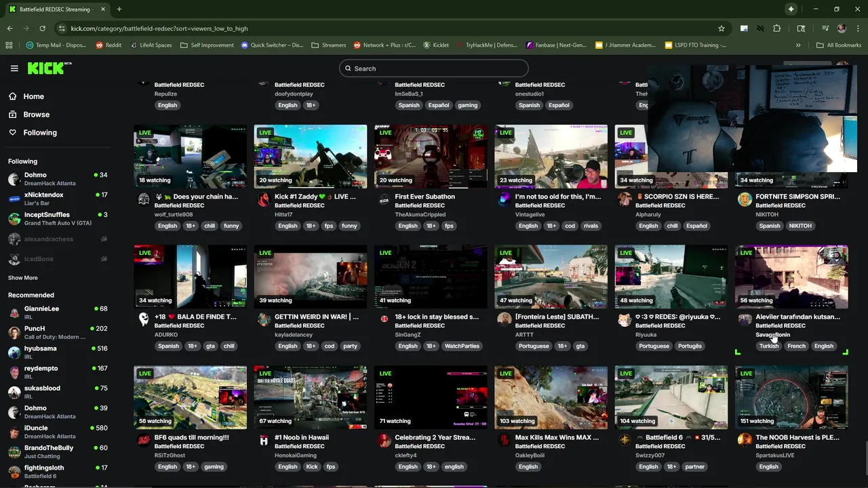Click the address bar URL
The width and height of the screenshot is (868, 488).
coord(159,28)
